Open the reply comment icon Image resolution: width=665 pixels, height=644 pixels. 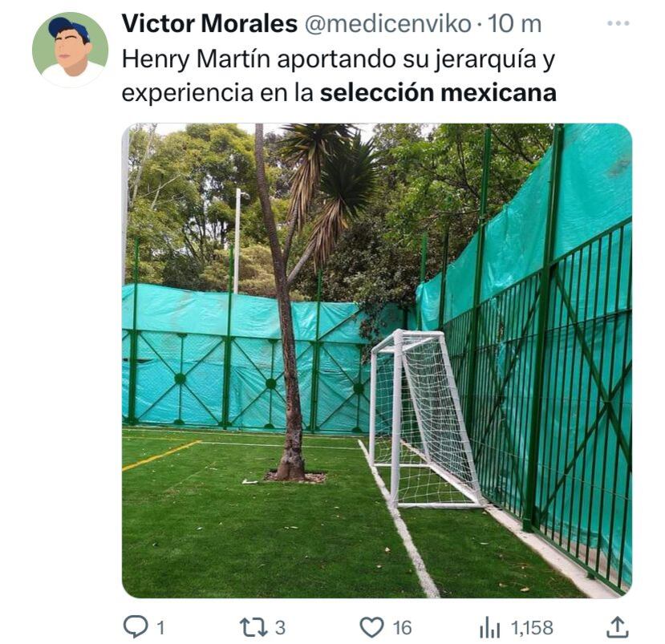click(x=136, y=626)
